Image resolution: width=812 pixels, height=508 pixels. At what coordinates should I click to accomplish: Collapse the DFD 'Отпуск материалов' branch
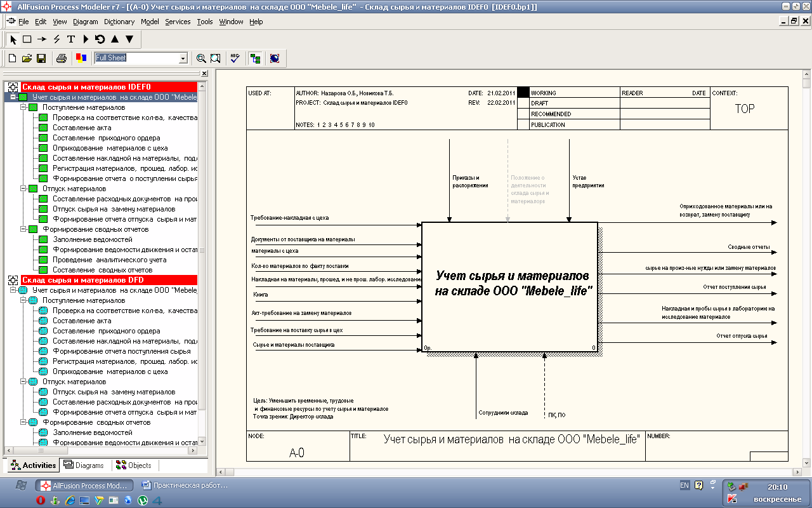22,382
